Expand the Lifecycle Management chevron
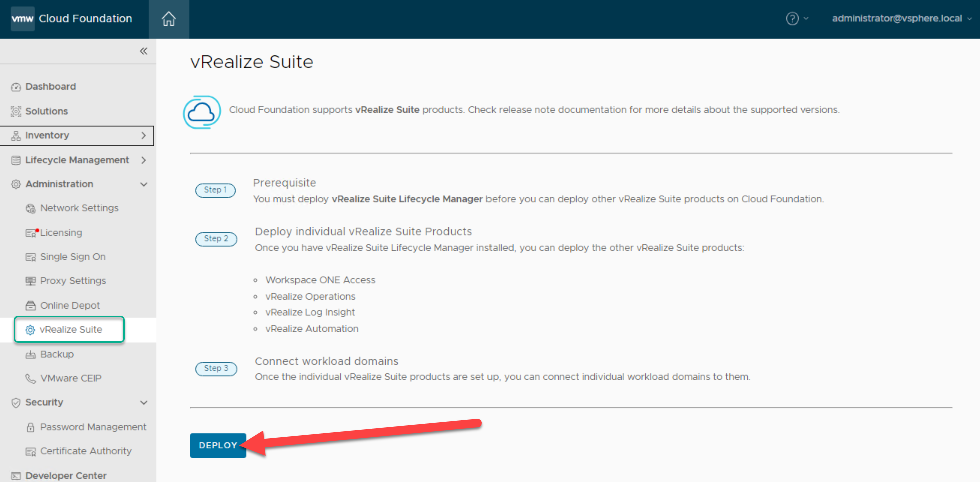This screenshot has height=482, width=980. (x=144, y=160)
